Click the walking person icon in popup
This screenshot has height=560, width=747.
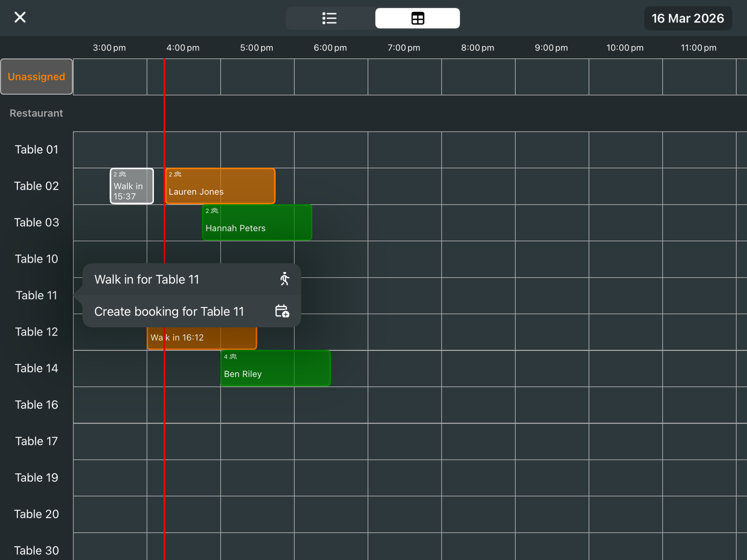coord(284,279)
